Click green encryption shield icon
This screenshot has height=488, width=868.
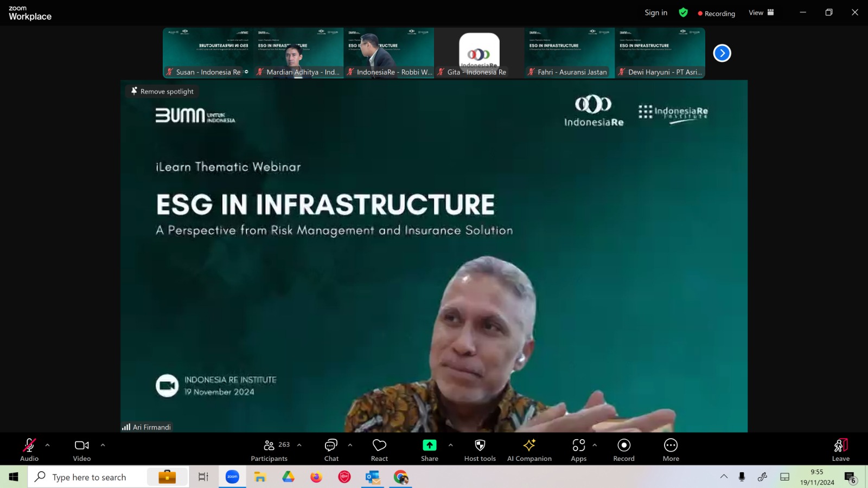683,12
